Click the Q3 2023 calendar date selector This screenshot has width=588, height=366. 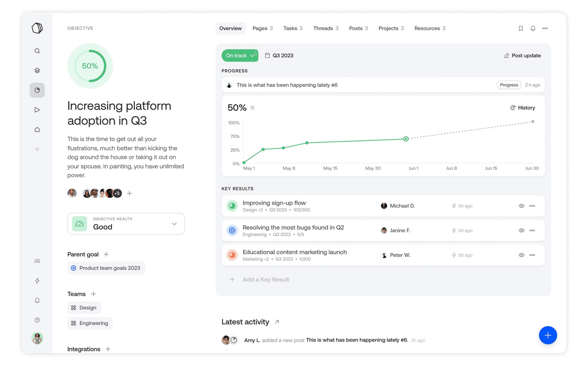coord(279,55)
